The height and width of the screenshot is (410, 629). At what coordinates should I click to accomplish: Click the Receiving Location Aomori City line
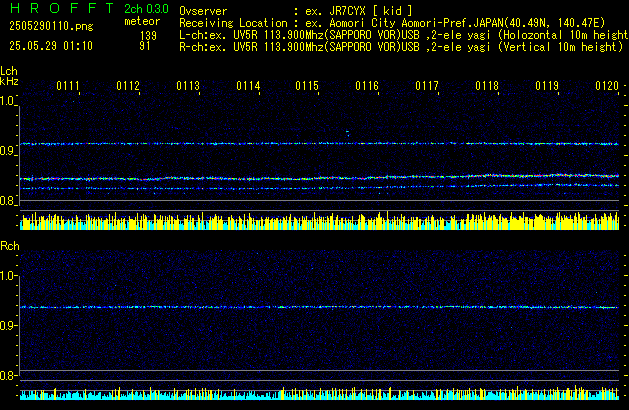coord(392,23)
